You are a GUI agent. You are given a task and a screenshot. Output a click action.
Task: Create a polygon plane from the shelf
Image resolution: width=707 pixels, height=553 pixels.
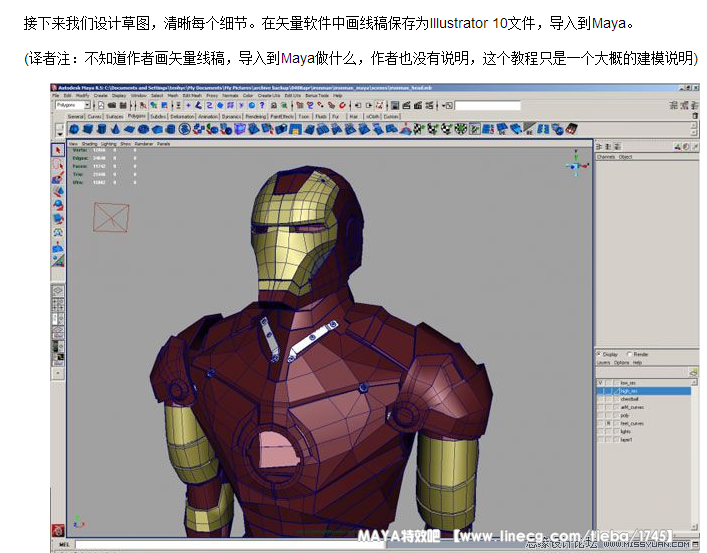pyautogui.click(x=129, y=129)
